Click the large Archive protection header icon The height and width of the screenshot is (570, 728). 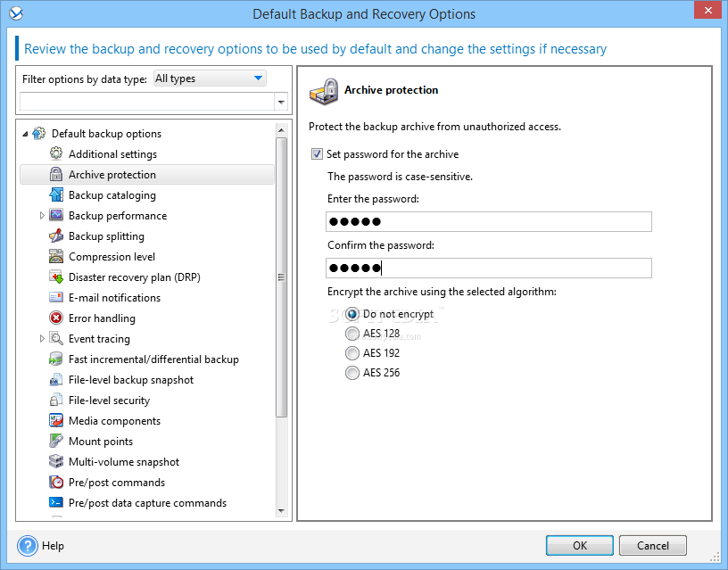[324, 92]
